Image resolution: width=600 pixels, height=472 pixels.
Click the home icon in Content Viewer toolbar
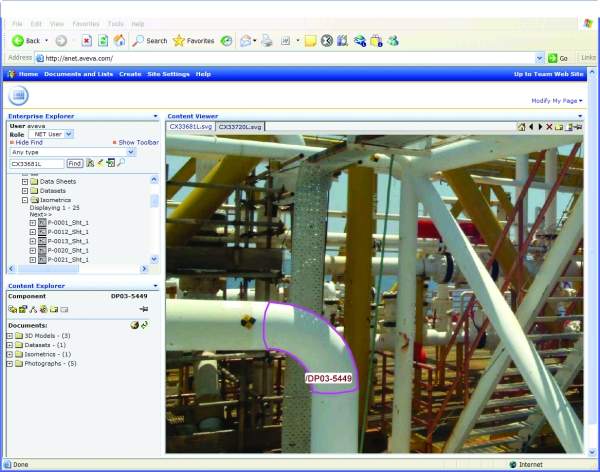(521, 127)
